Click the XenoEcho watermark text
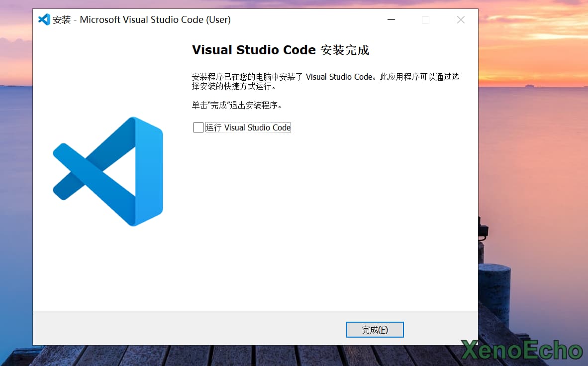 click(x=521, y=351)
